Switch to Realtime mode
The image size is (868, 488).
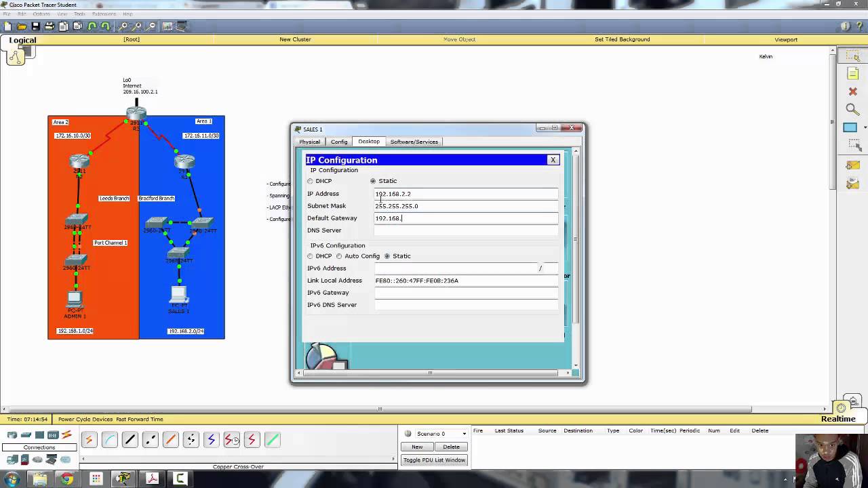(x=838, y=419)
